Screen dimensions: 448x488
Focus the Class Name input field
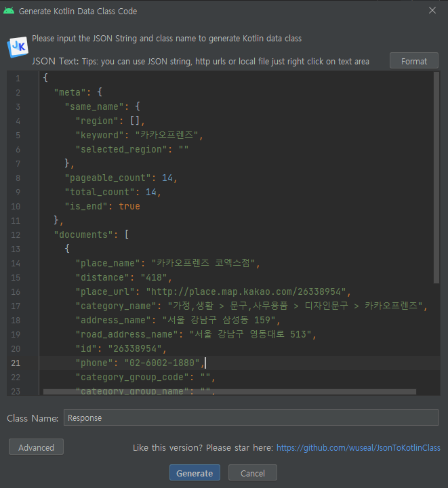click(251, 418)
